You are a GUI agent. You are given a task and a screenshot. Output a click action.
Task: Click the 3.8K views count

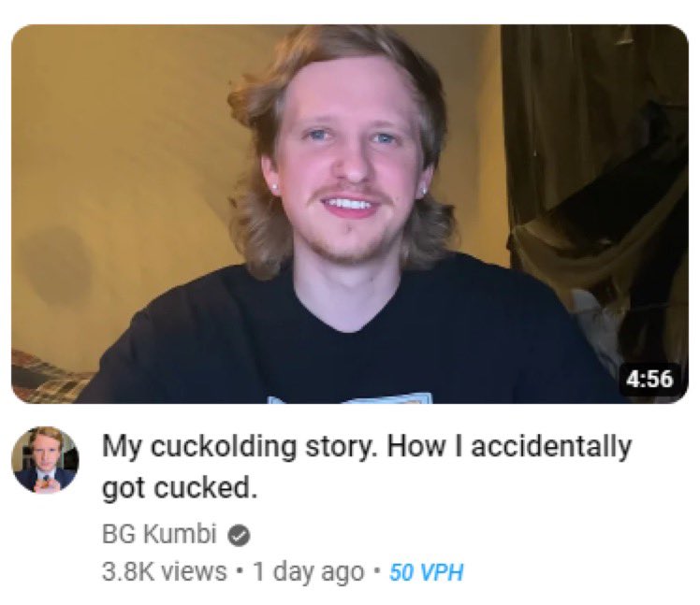pyautogui.click(x=165, y=571)
